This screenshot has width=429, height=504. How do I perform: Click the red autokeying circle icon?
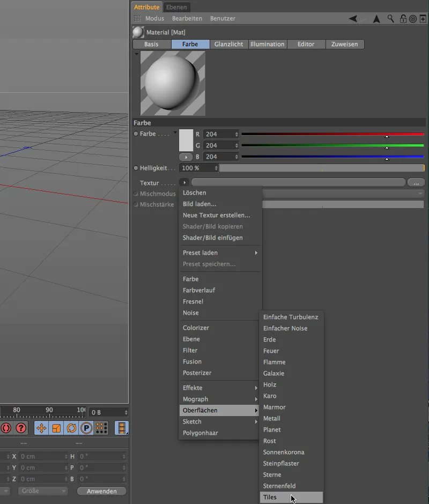[x=6, y=428]
